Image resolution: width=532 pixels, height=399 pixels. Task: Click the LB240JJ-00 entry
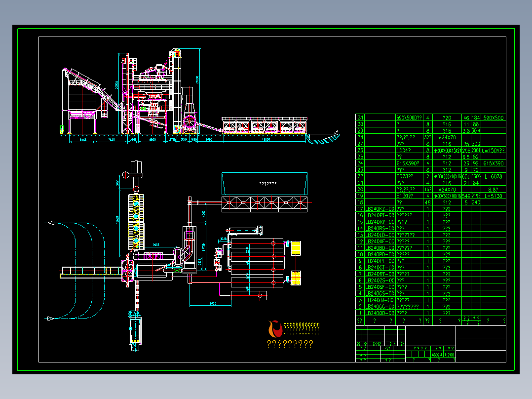[x=380, y=300]
